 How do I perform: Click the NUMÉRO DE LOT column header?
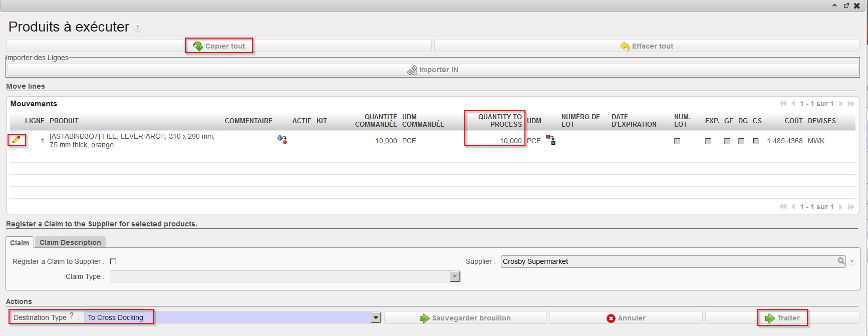[x=581, y=121]
